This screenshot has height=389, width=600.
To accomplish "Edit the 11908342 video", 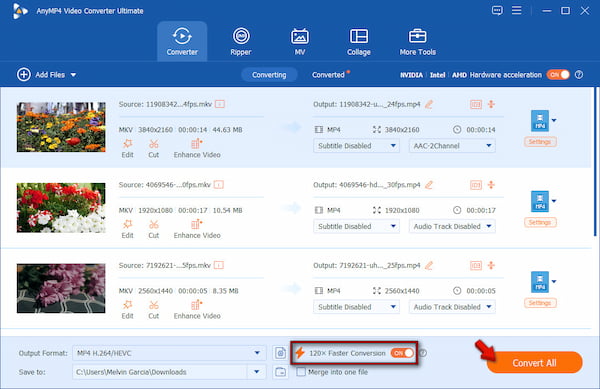I will pos(127,148).
